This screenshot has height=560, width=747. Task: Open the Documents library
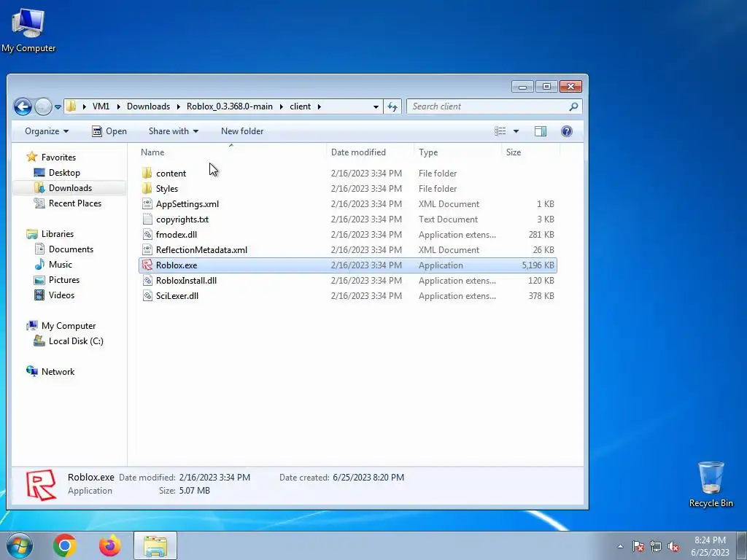pos(71,249)
